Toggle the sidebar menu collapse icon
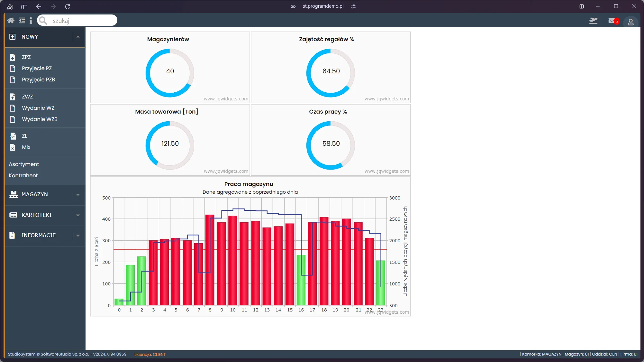This screenshot has height=362, width=644. (22, 21)
